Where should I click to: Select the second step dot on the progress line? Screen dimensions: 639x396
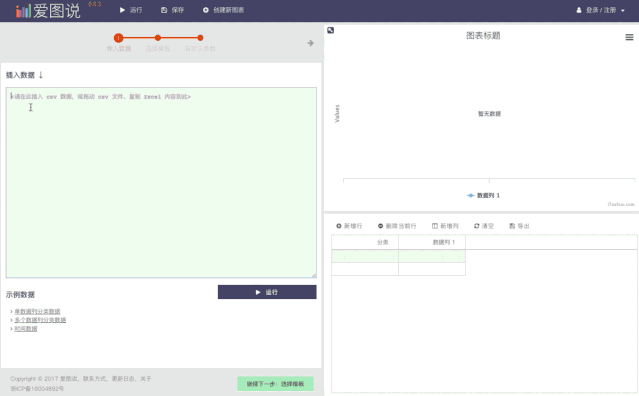click(x=158, y=38)
